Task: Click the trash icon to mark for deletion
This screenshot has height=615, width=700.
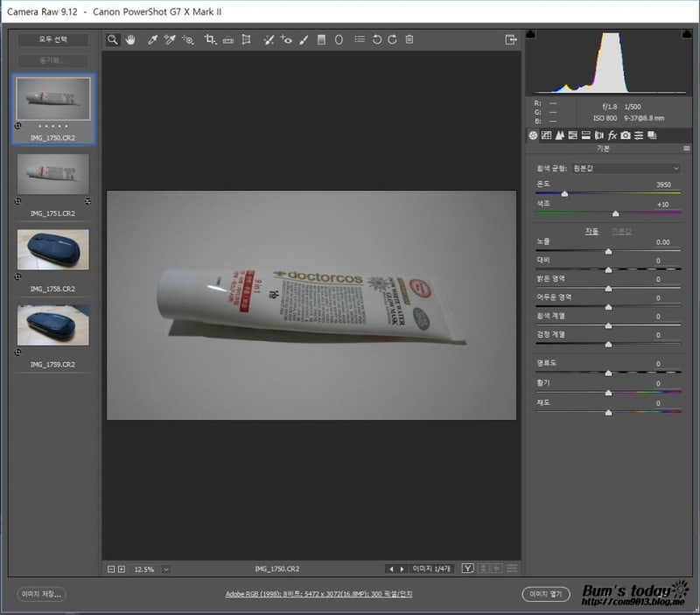Action: coord(409,39)
